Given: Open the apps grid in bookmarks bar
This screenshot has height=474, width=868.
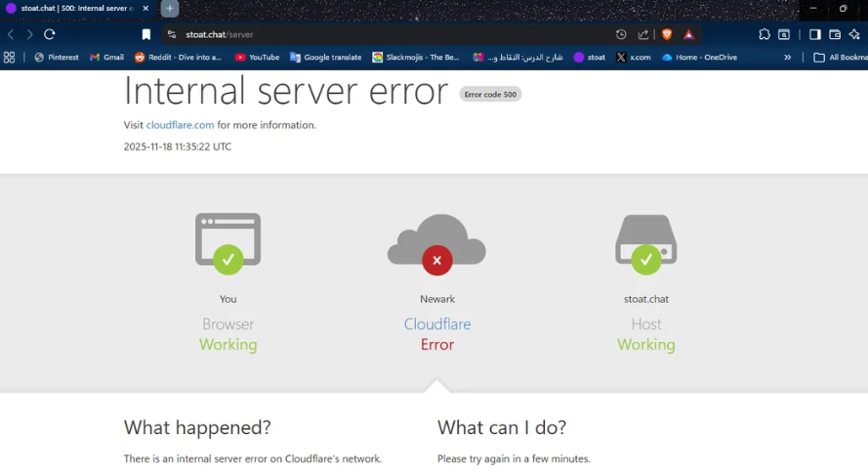Looking at the screenshot, I should pyautogui.click(x=10, y=58).
